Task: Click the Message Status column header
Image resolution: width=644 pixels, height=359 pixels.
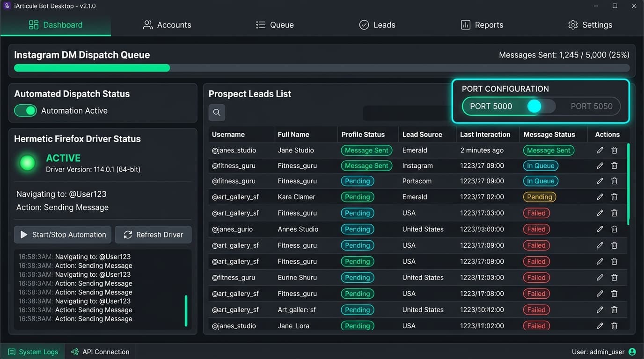Action: 549,134
